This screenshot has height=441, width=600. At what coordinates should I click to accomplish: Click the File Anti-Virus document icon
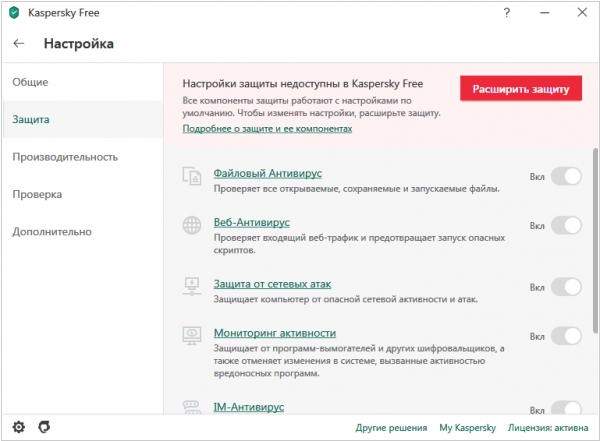pos(192,176)
